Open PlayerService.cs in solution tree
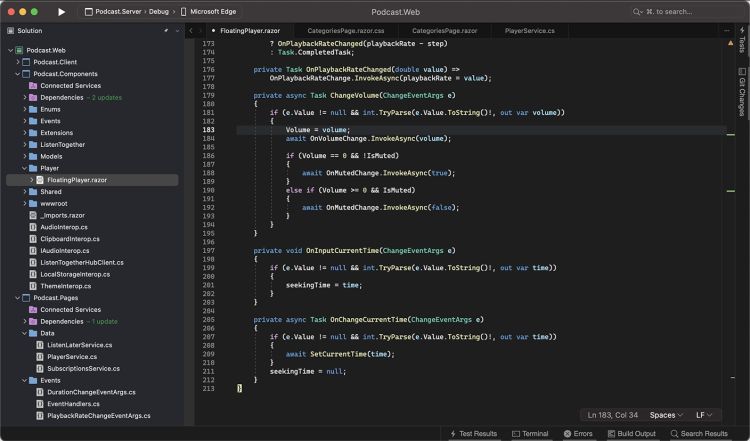Screen dimensions: 750x441 click(72, 357)
